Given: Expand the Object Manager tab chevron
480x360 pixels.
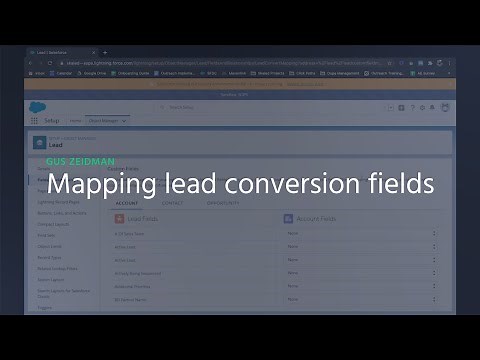Looking at the screenshot, I should pos(124,121).
